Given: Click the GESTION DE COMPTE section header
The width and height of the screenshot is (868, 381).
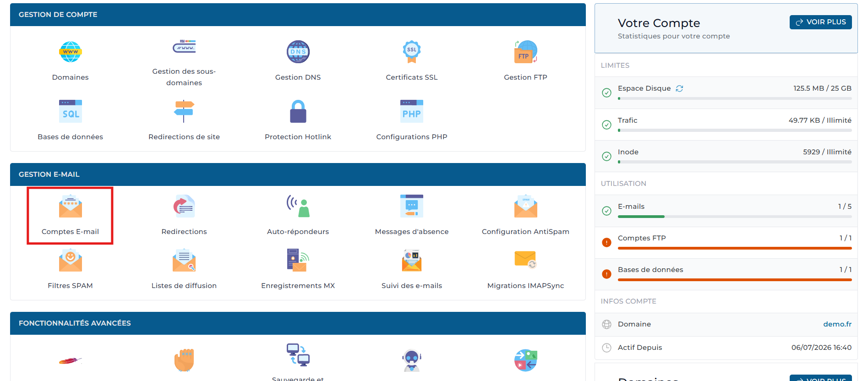Looking at the screenshot, I should tap(298, 15).
